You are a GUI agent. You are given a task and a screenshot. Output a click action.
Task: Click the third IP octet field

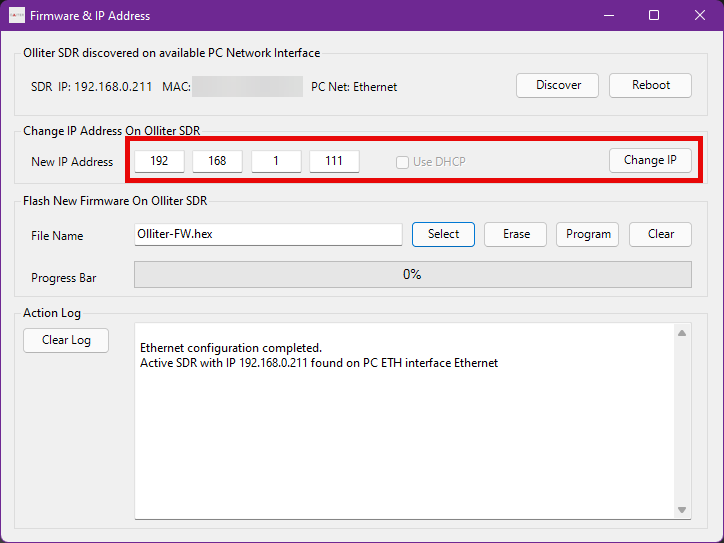pyautogui.click(x=276, y=161)
